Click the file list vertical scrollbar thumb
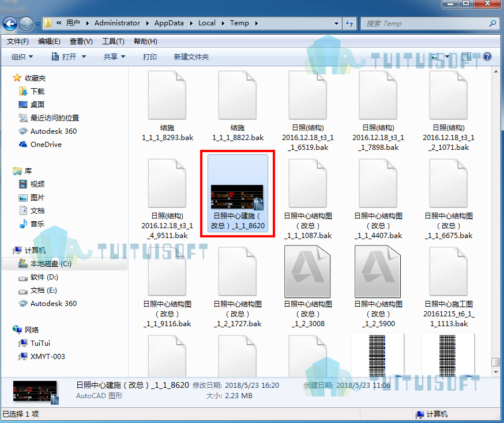This screenshot has height=423, width=504. (496, 362)
